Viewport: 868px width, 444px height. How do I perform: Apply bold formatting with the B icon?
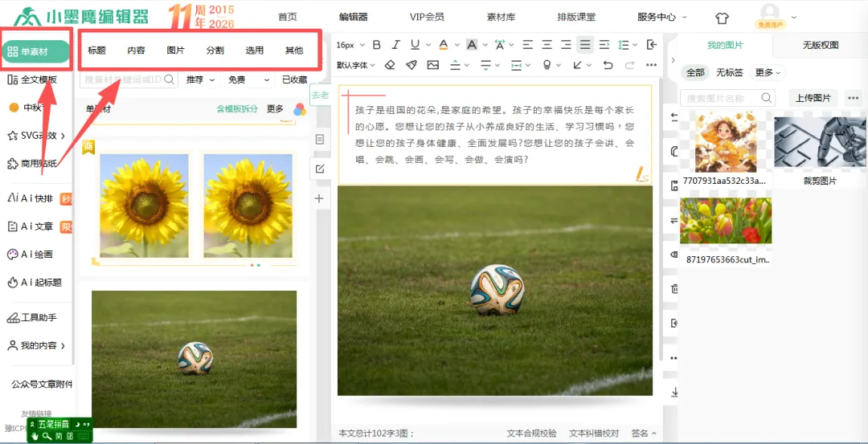coord(376,45)
